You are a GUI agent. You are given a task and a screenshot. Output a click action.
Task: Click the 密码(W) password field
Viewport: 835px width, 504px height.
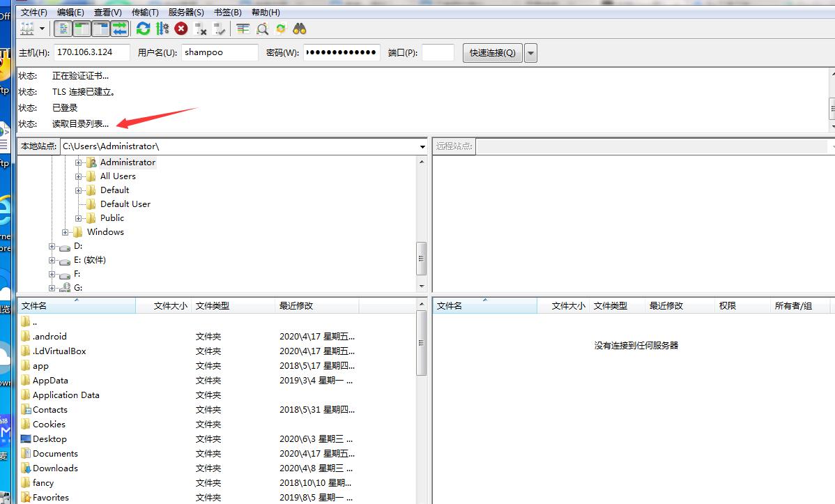342,52
